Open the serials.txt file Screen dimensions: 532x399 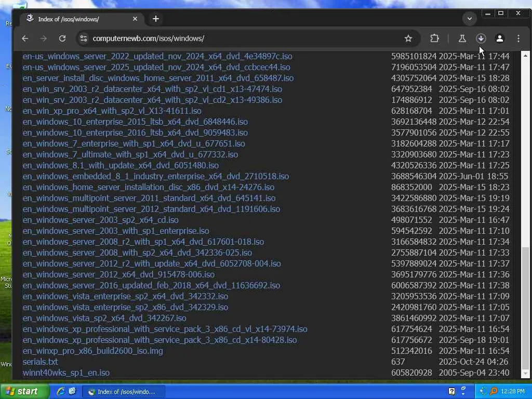point(41,362)
